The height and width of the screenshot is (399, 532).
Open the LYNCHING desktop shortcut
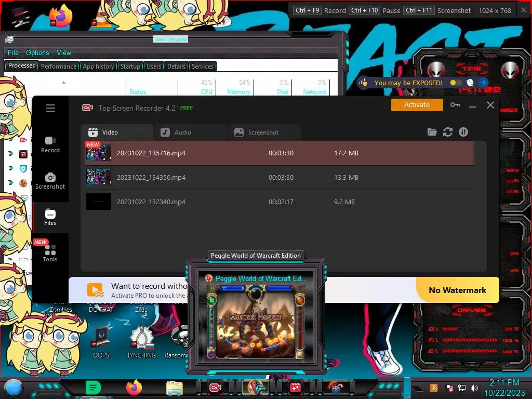(141, 342)
